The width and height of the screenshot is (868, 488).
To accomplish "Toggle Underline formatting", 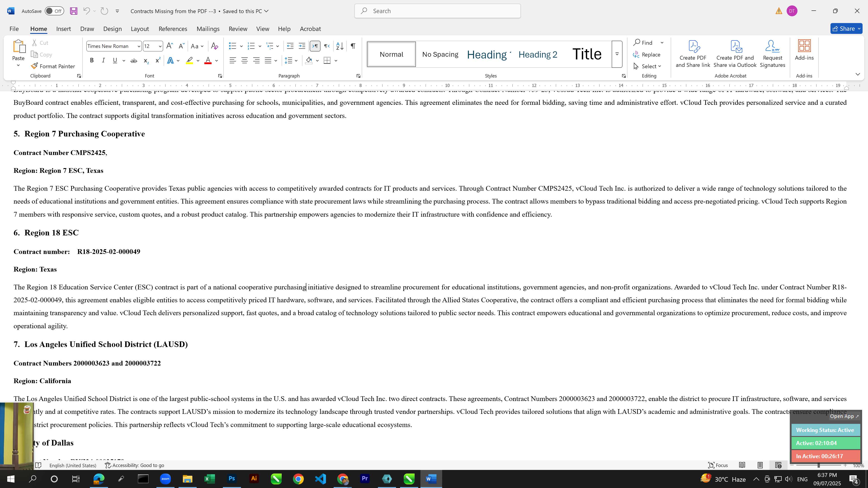I will [115, 61].
